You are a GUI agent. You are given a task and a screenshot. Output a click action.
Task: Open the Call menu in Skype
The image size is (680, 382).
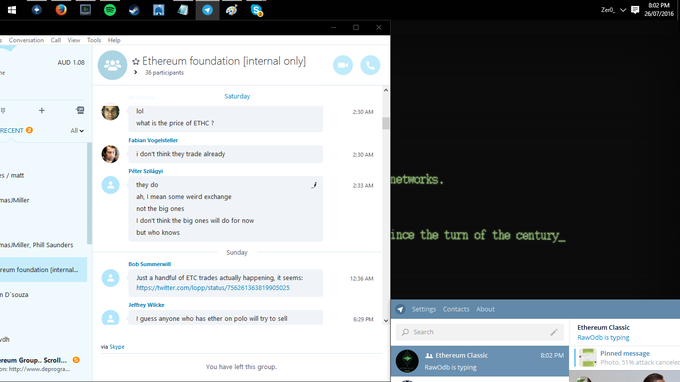[x=56, y=40]
